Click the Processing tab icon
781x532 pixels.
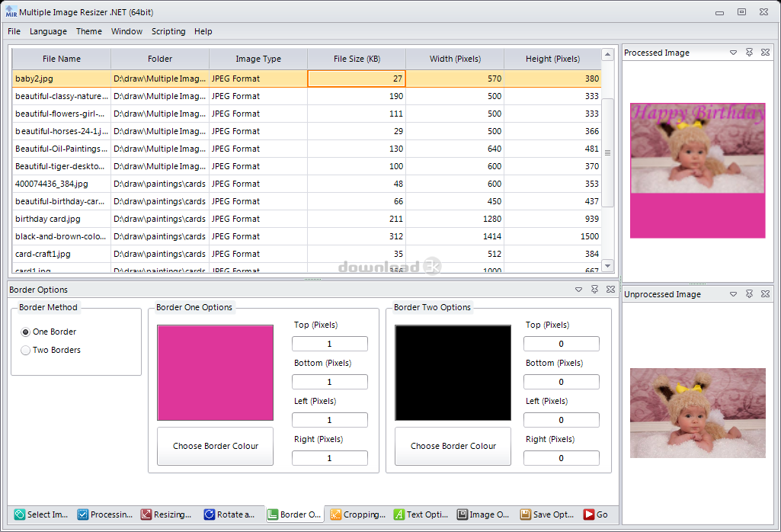83,514
